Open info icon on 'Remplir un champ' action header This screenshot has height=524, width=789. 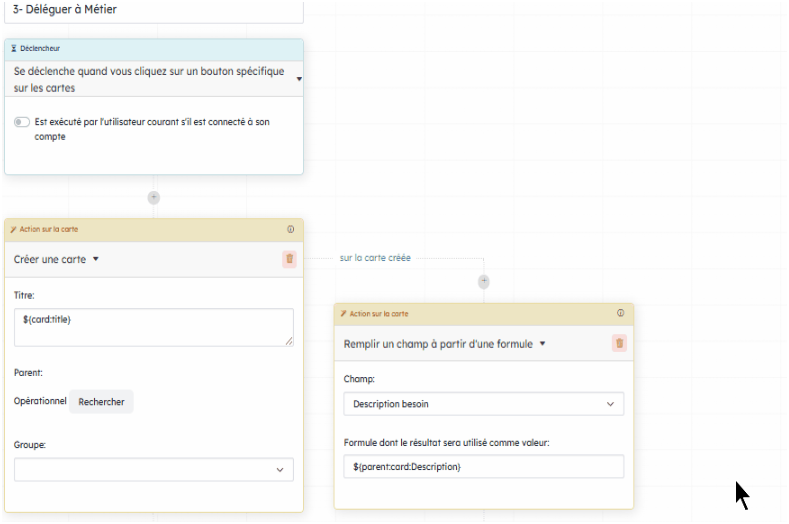(620, 313)
